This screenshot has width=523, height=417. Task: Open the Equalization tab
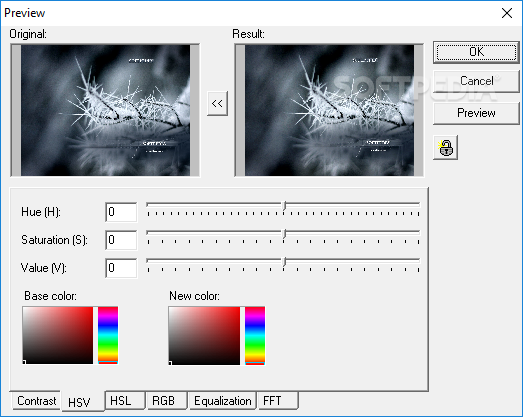(x=222, y=400)
